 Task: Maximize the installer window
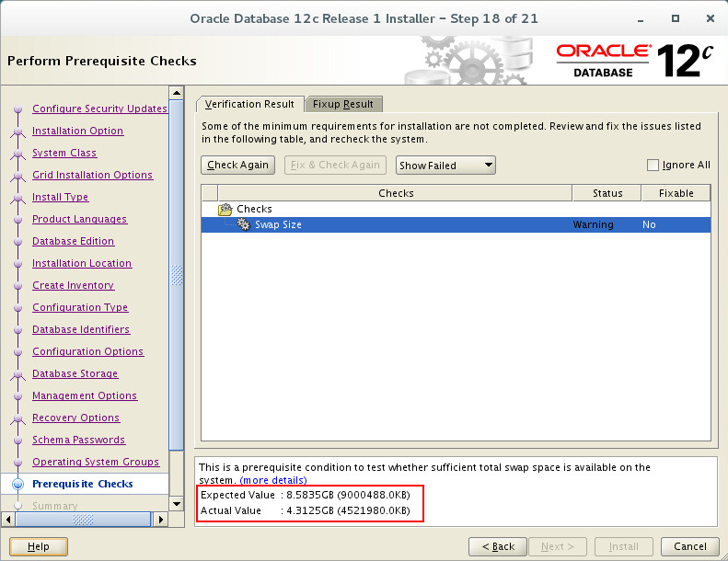point(676,18)
